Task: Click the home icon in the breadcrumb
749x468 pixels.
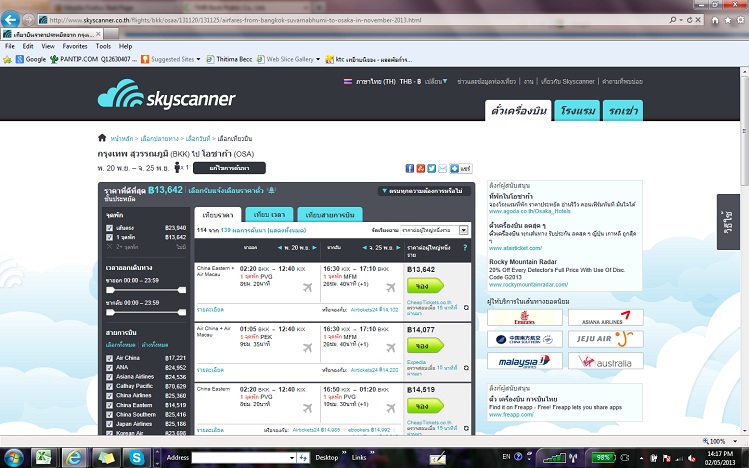Action: coord(102,138)
